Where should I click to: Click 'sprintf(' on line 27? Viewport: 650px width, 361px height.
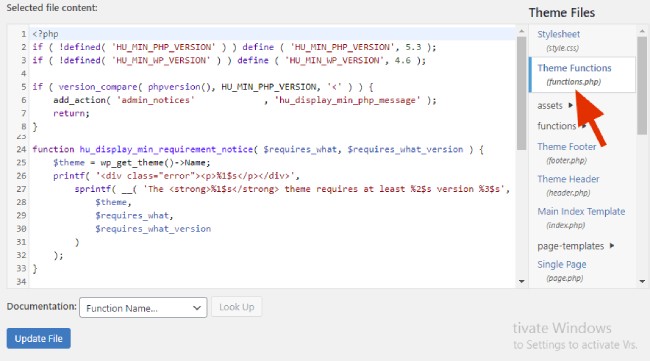95,189
